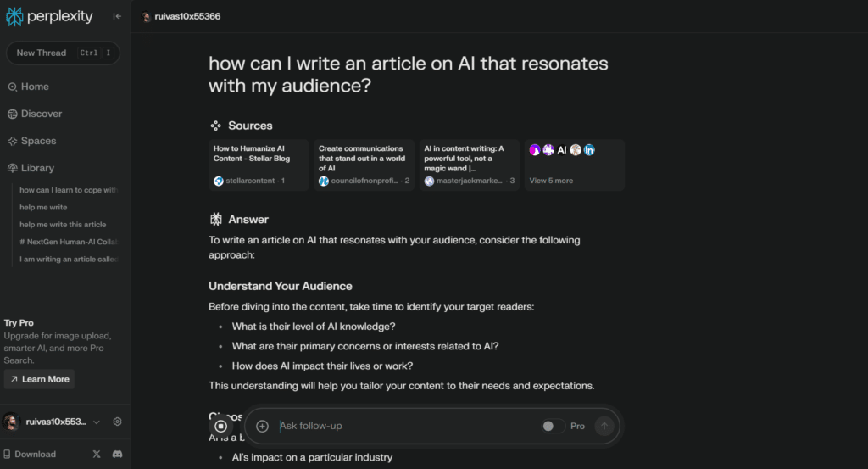Expand the ruivas10x553 account menu chevron

coord(97,422)
